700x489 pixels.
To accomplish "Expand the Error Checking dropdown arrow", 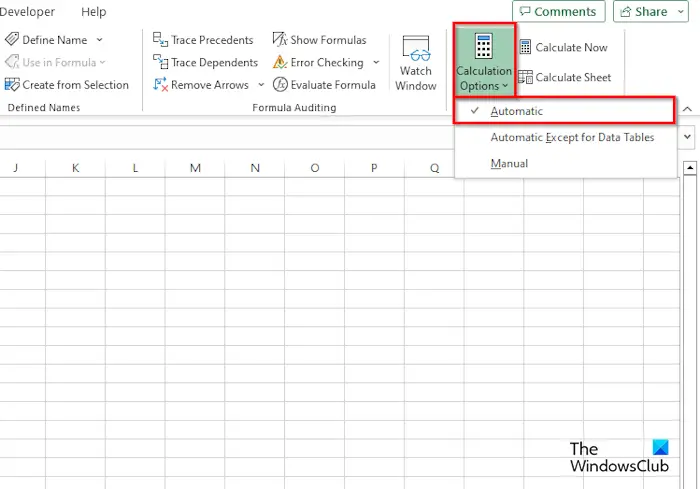I will (x=376, y=62).
